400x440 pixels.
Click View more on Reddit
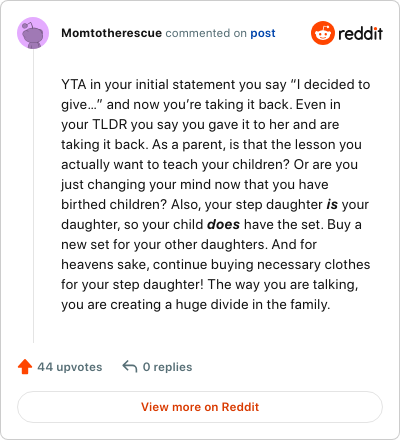point(200,407)
